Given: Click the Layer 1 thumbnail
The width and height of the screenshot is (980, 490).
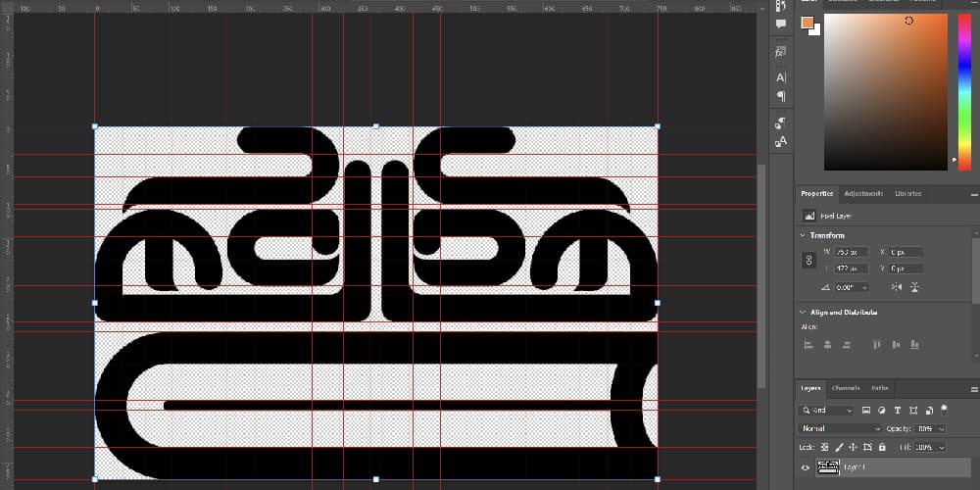Looking at the screenshot, I should click(828, 468).
